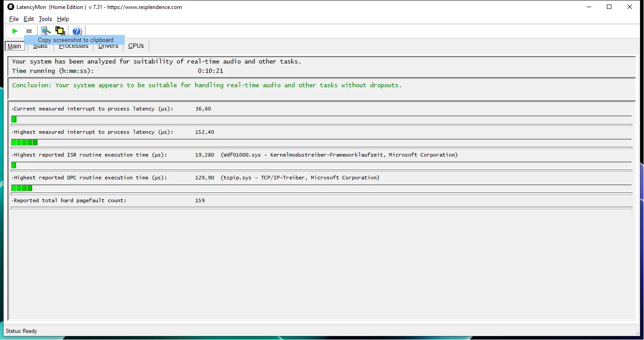Click the highest ISR routine execution time bar
Screen dimensions: 644x340
coord(321,166)
